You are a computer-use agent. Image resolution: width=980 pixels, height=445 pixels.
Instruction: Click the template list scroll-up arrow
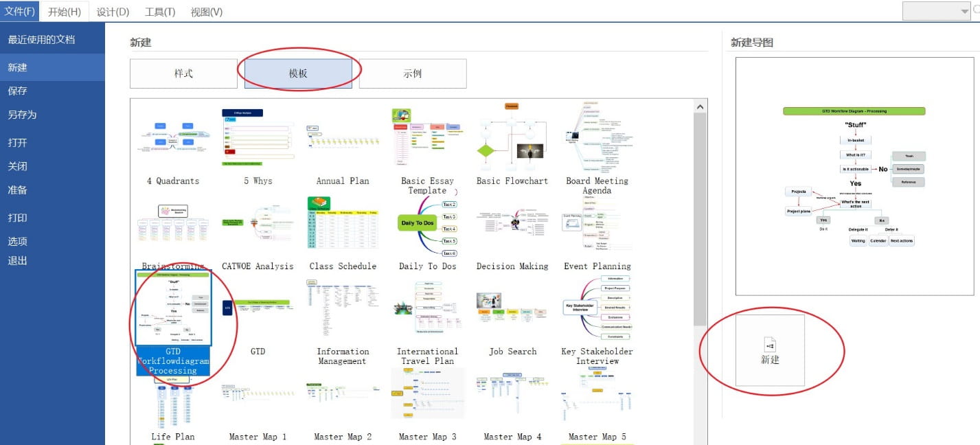700,106
